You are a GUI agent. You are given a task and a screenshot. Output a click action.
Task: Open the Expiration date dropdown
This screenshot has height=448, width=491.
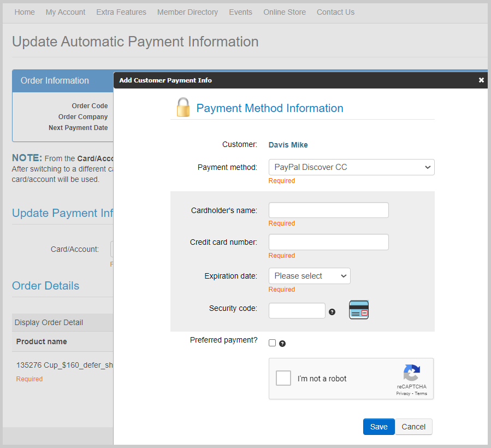click(x=309, y=276)
